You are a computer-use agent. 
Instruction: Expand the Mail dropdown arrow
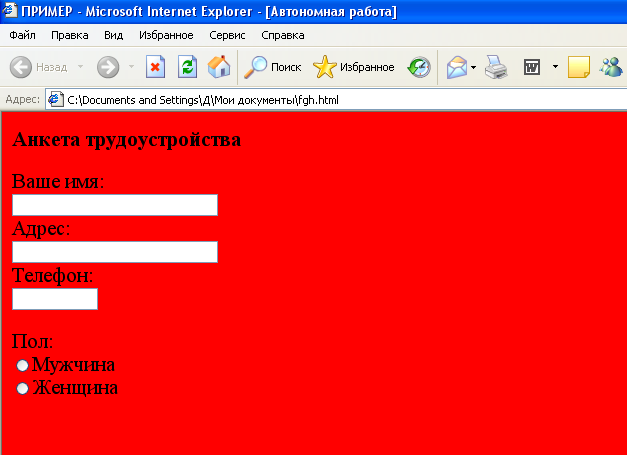[473, 67]
